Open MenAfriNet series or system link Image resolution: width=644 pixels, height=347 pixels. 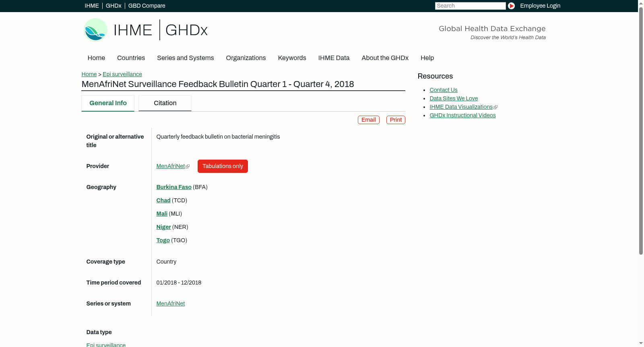[171, 303]
